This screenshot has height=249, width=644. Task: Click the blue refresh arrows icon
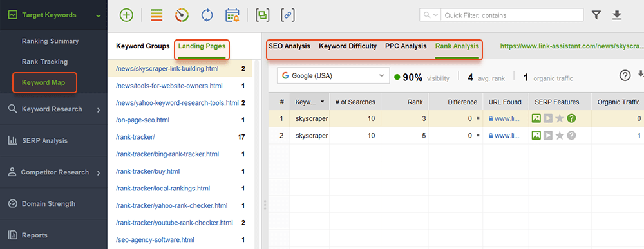point(207,15)
